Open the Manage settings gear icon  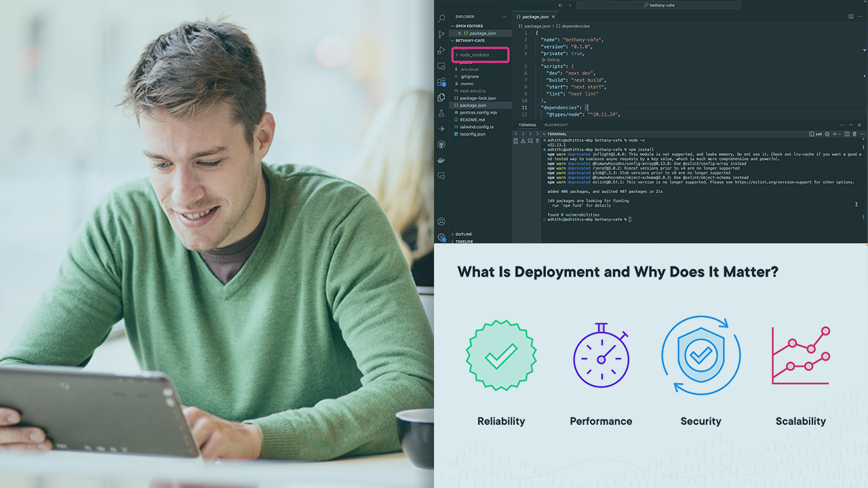coord(441,237)
